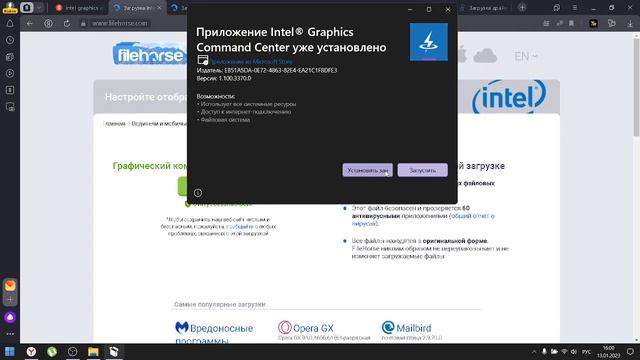
Task: Click the lock icon in address bar
Action: (x=83, y=24)
